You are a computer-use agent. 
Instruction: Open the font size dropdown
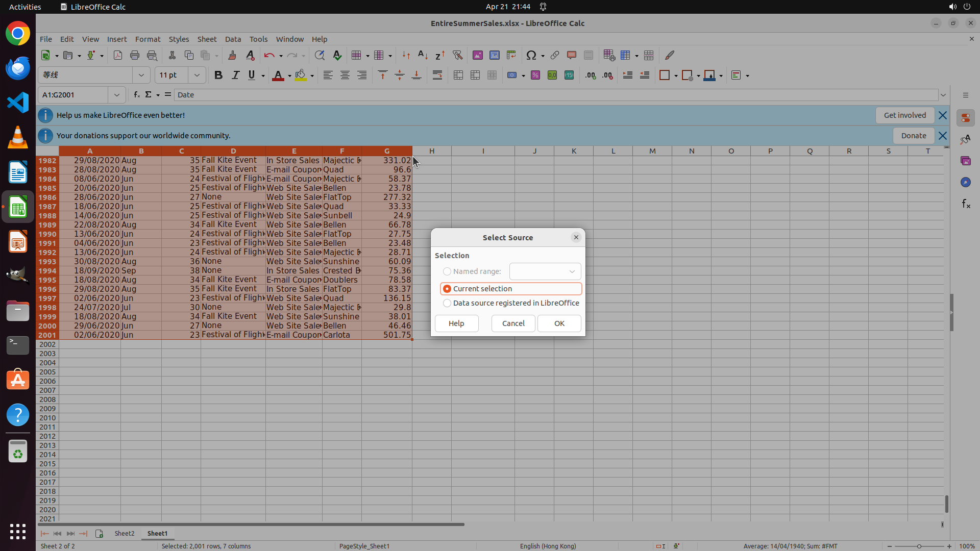click(x=197, y=76)
